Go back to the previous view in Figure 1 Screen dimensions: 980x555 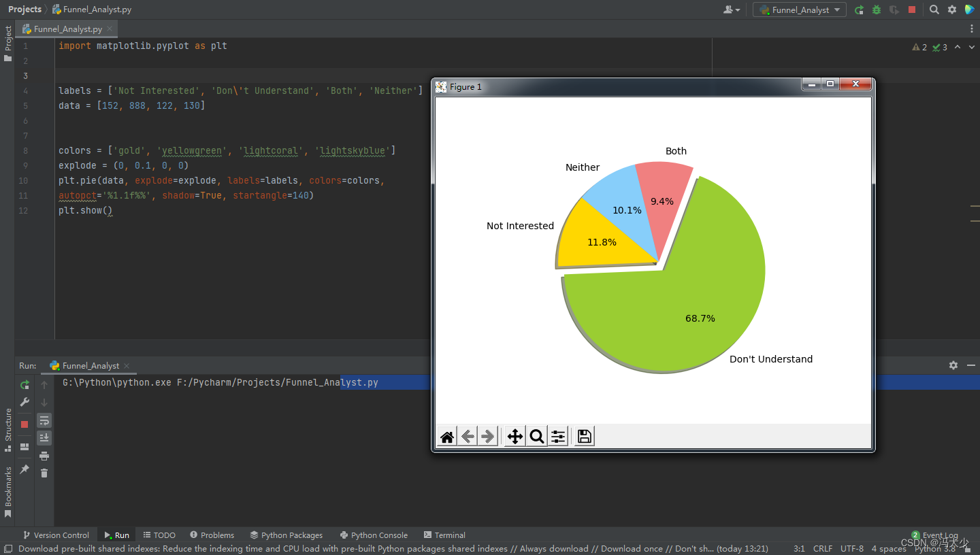468,437
